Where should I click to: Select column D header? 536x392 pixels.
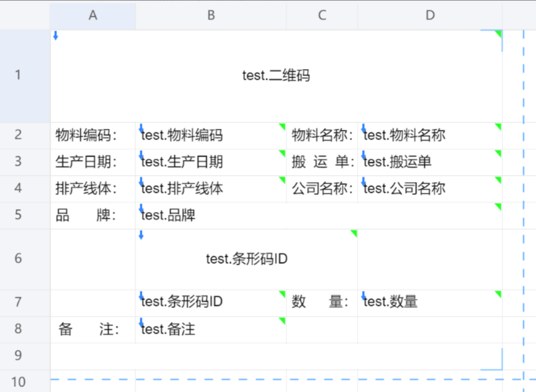point(430,15)
